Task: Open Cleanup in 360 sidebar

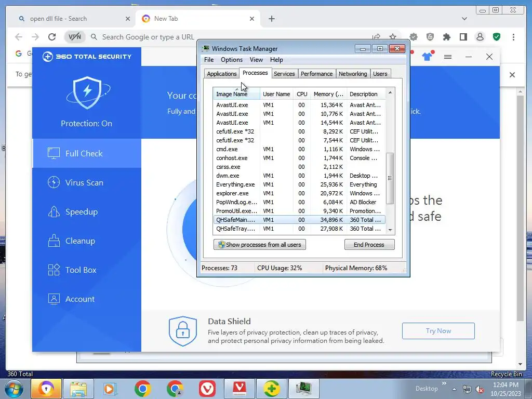Action: coord(87,241)
